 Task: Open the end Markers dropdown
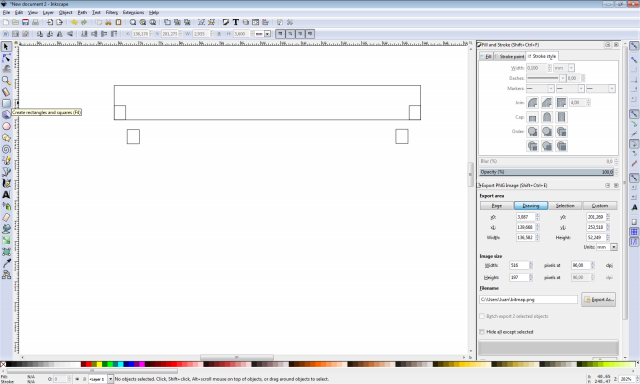coord(611,89)
